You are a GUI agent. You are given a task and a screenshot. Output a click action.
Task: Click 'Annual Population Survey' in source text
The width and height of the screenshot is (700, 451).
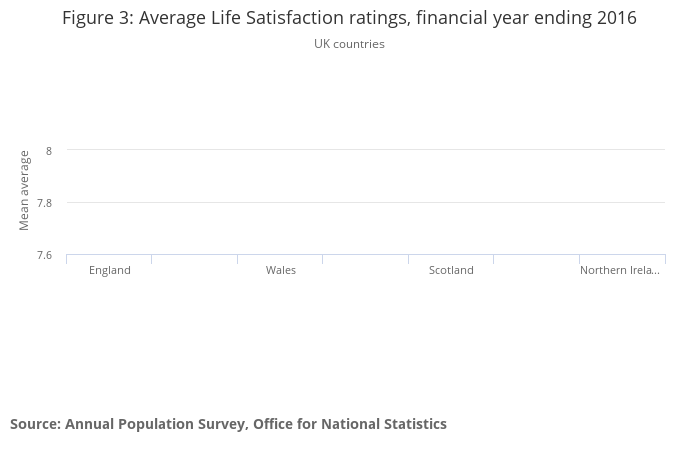(155, 424)
